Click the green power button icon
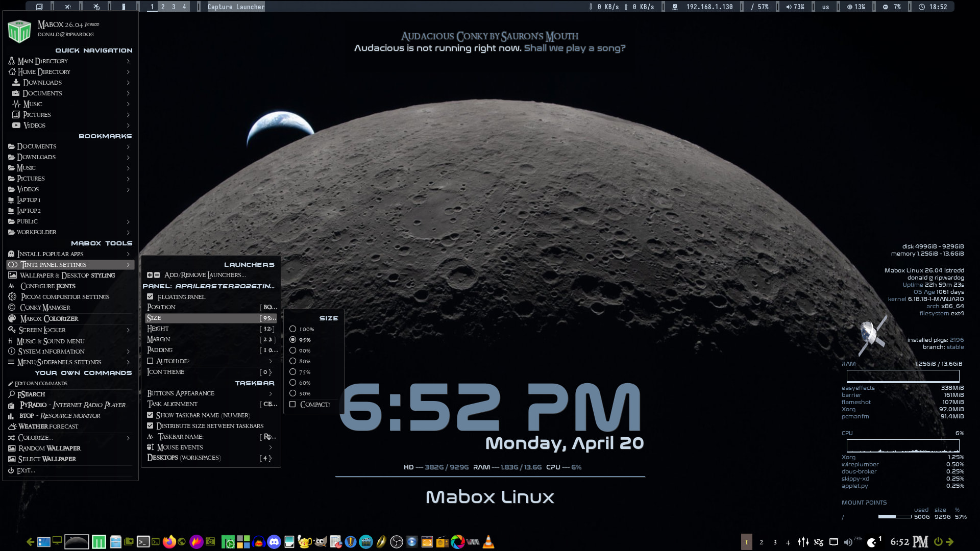Image resolution: width=980 pixels, height=551 pixels. point(938,542)
